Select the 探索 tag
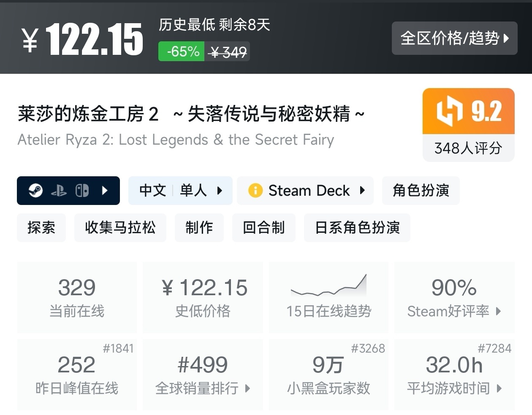532x415 pixels. click(41, 228)
